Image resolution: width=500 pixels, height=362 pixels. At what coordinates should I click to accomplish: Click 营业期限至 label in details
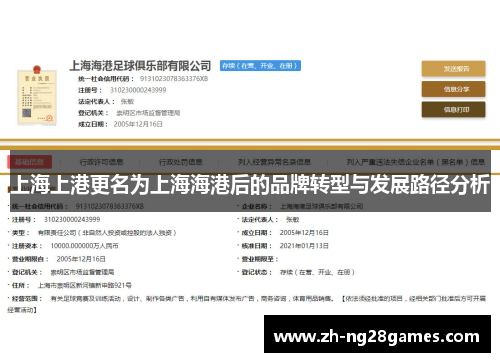click(259, 259)
